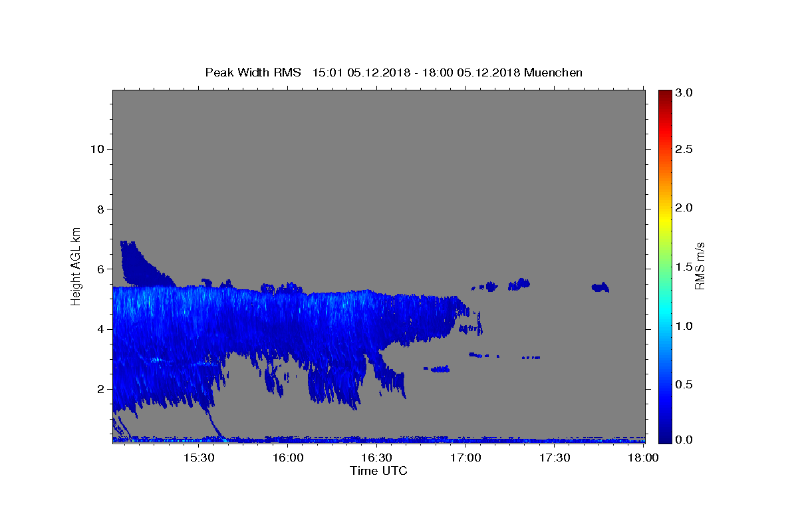Image resolution: width=798 pixels, height=532 pixels.
Task: Click the height tick label 6
Action: (x=100, y=269)
